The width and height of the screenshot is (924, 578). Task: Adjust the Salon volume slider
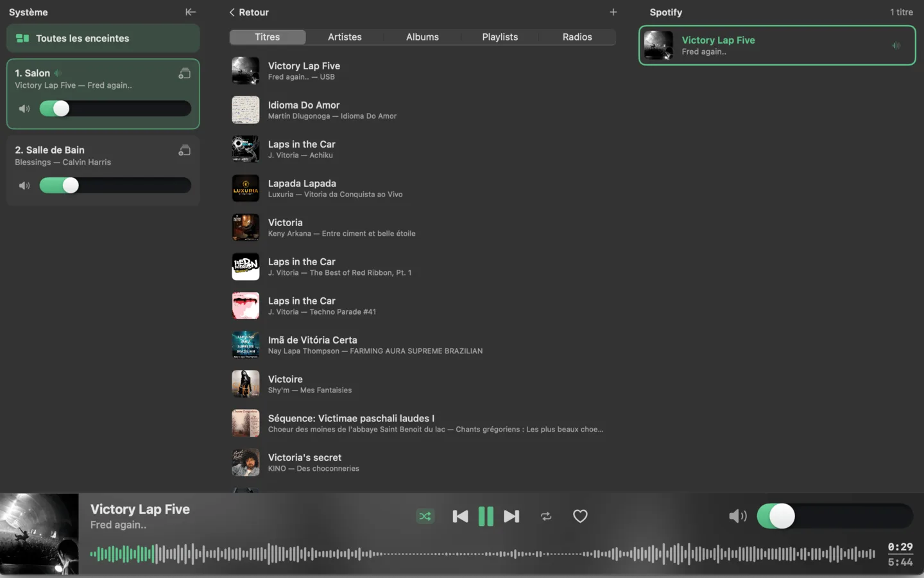point(116,109)
